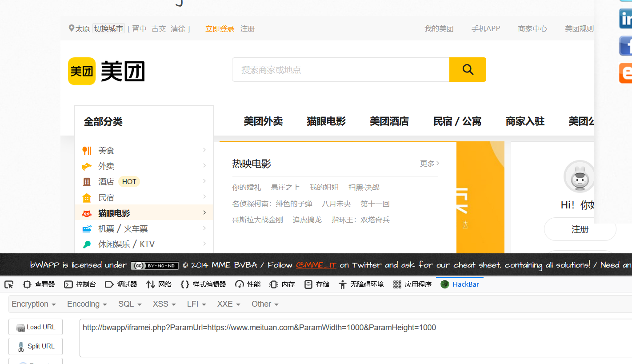Image resolution: width=632 pixels, height=364 pixels.
Task: Select the HackBar devtools tab
Action: (460, 284)
